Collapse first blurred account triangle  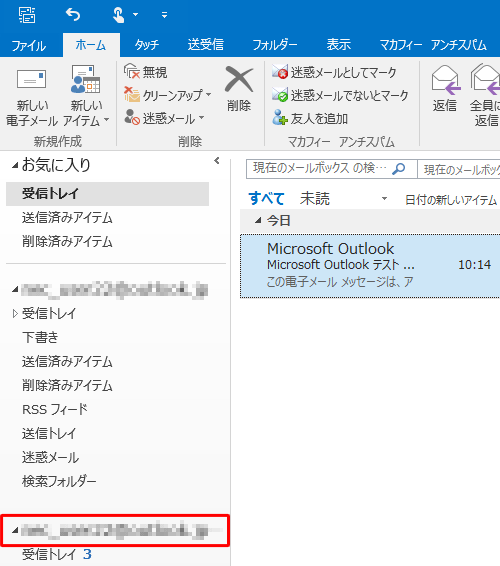click(x=15, y=290)
